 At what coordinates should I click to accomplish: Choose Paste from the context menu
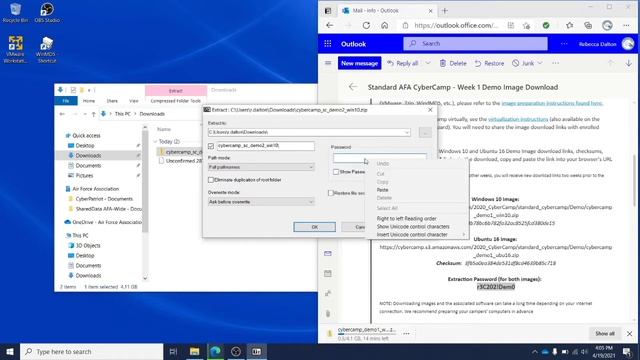click(382, 190)
